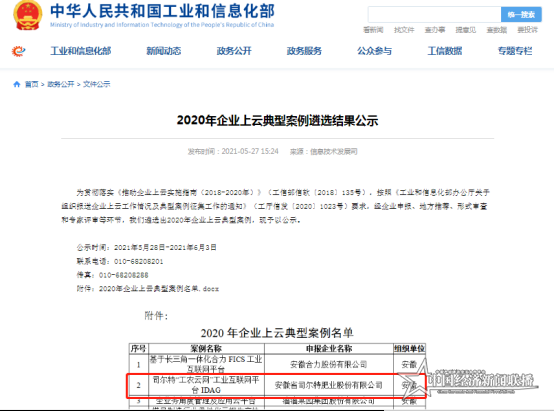Open the 工信数据 nav menu
Viewport: 554px width, 411px height.
pos(445,51)
